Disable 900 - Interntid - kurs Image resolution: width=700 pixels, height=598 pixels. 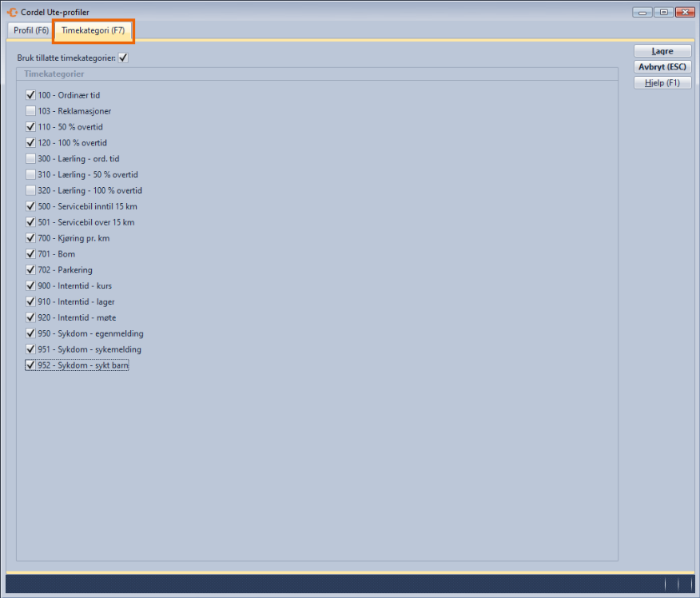pyautogui.click(x=30, y=286)
